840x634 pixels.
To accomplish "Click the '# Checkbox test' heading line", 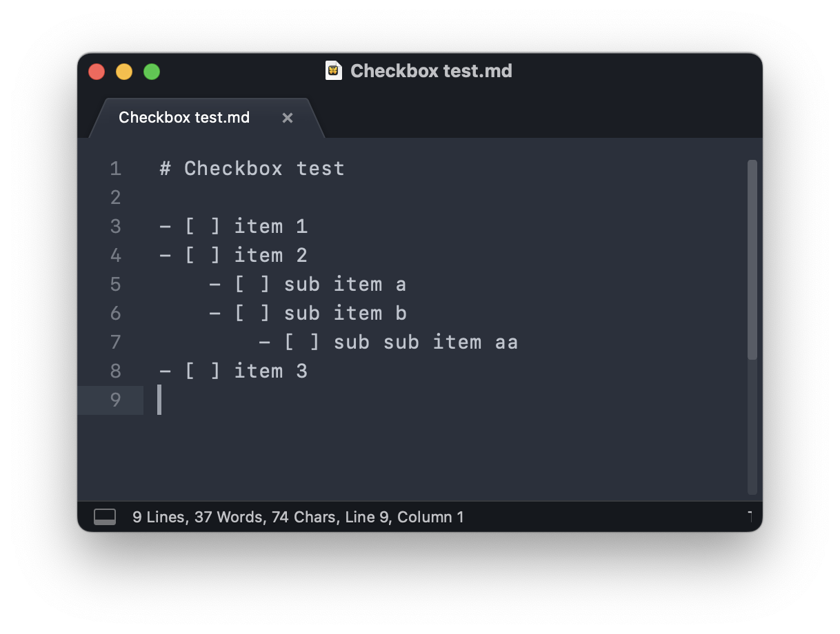I will [x=252, y=169].
